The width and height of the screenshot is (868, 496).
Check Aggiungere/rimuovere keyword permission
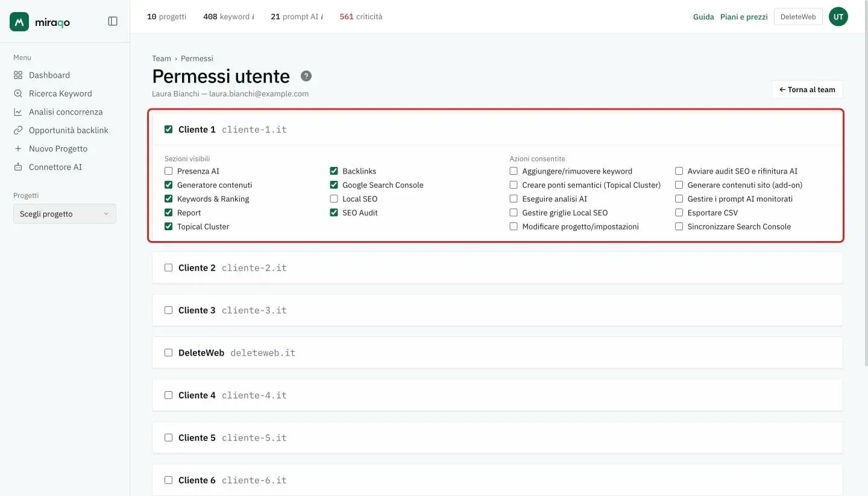pos(514,171)
